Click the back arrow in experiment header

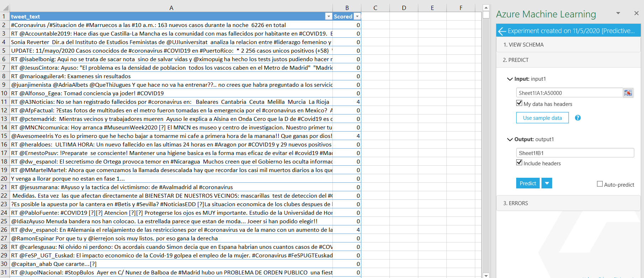(502, 31)
